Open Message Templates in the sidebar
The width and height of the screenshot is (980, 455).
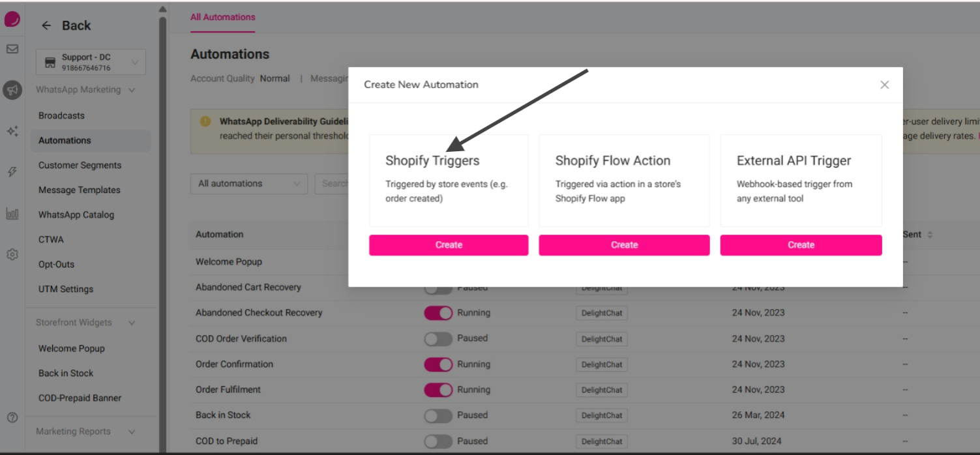79,190
